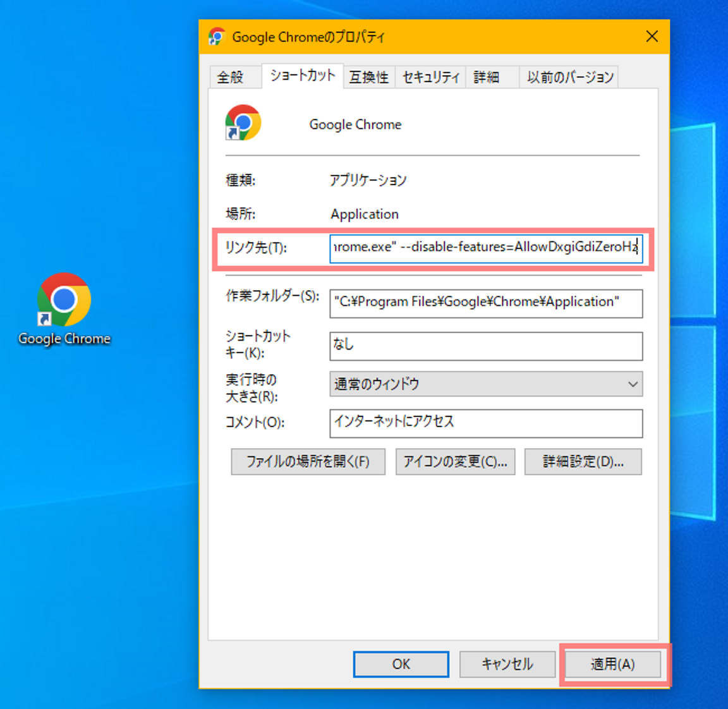The width and height of the screenshot is (728, 709).
Task: Close the Google Chrome properties dialog
Action: pos(652,36)
